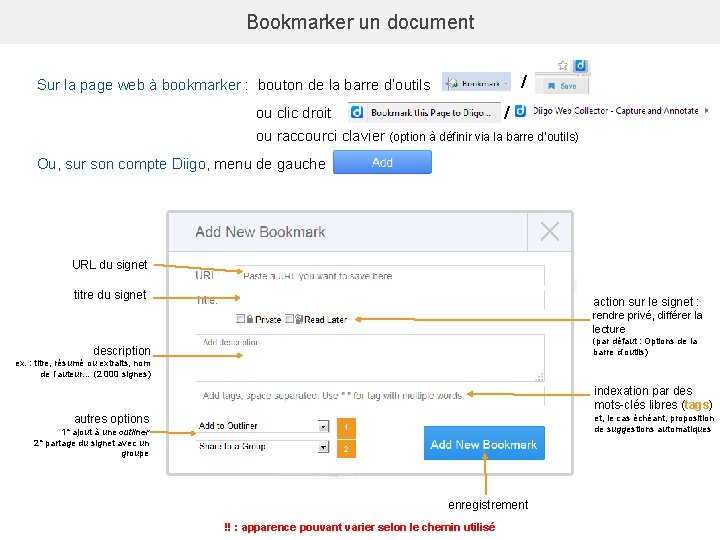Click the 'Bookmarker un document' heading
The height and width of the screenshot is (540, 720).
pos(360,22)
